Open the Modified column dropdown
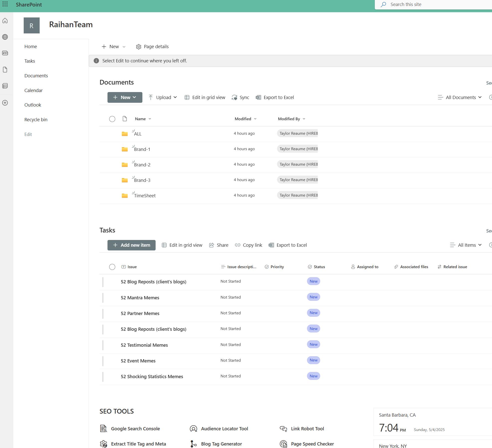Viewport: 492px width, 448px height. [x=246, y=119]
